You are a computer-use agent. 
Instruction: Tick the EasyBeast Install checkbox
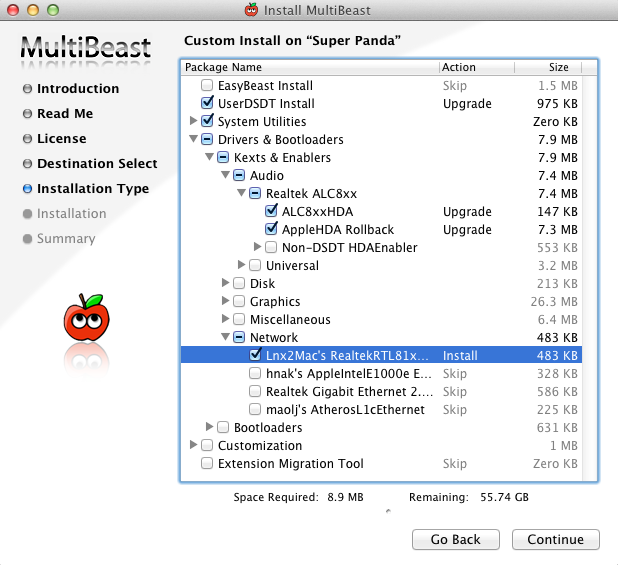point(207,85)
